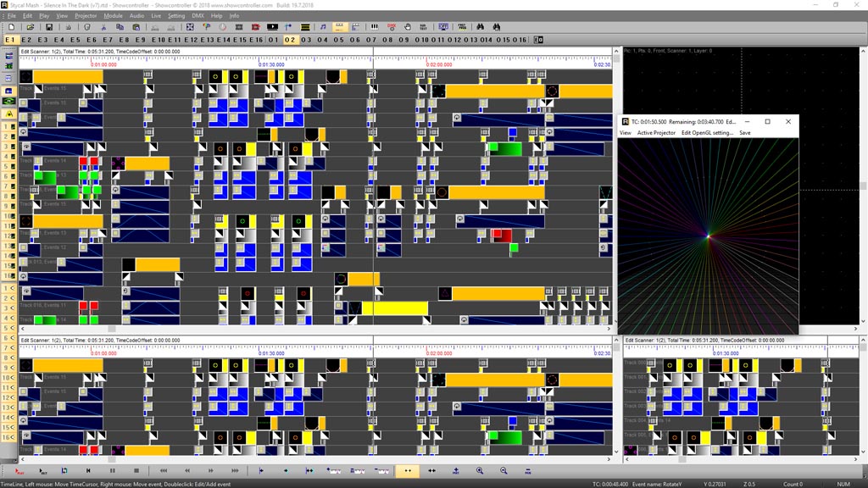Open the Audio menu
The width and height of the screenshot is (868, 488).
tap(136, 14)
